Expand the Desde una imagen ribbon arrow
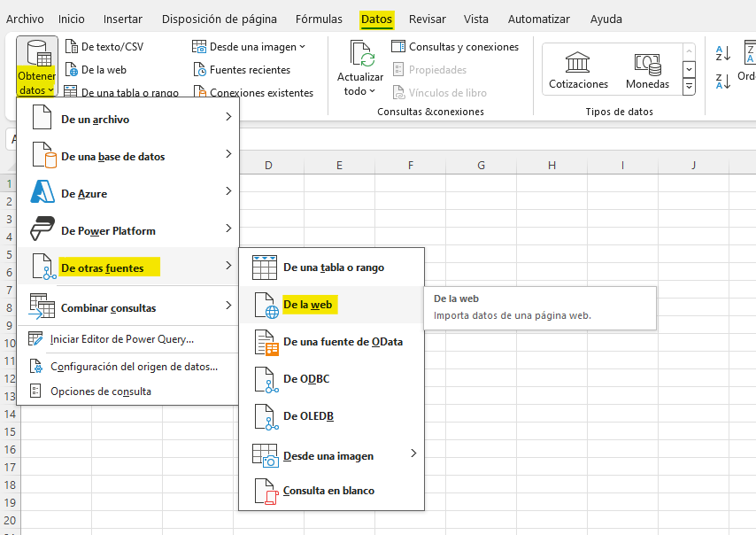This screenshot has height=535, width=756. pyautogui.click(x=302, y=47)
